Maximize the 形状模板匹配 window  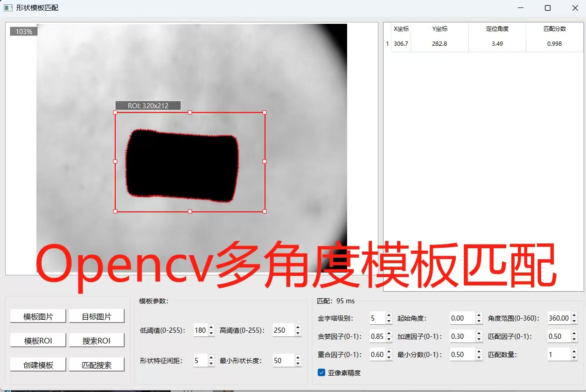tap(548, 8)
